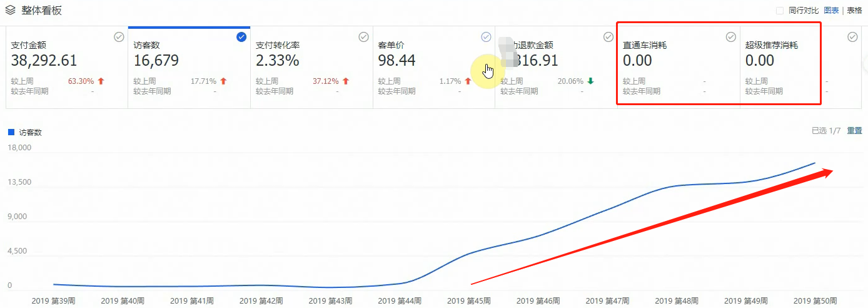
Task: Enable the 直通车消耗 check circle
Action: click(730, 37)
